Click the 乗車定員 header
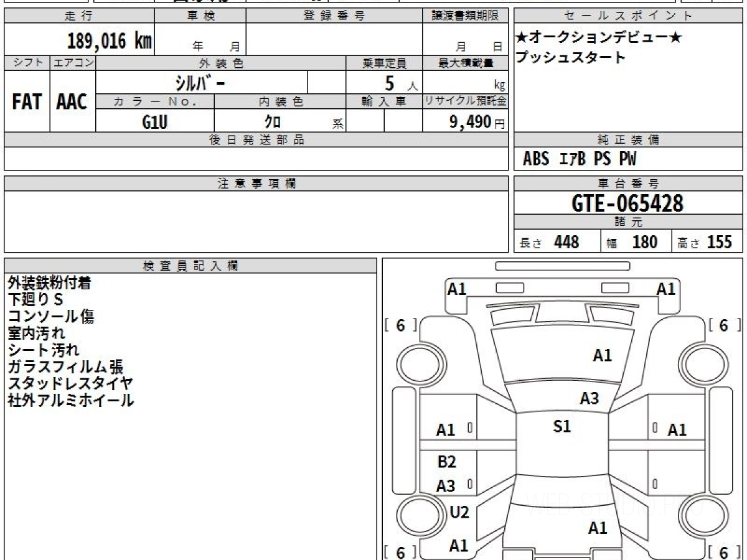 384,63
